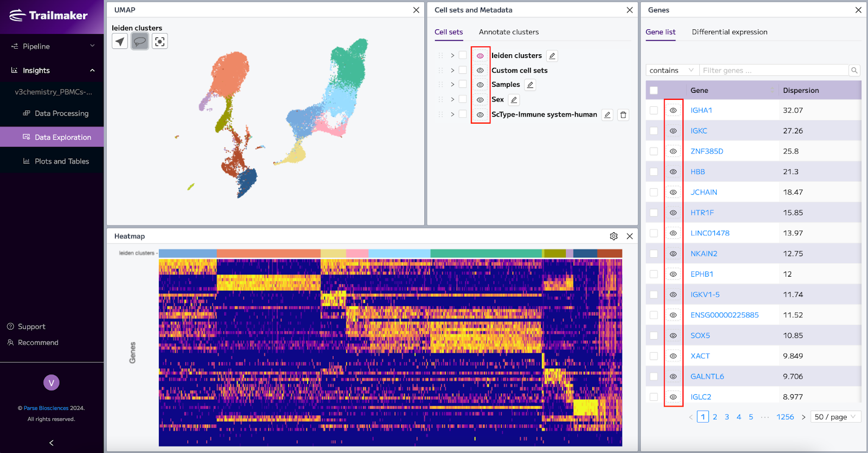Check the box next to HBB gene

click(654, 172)
